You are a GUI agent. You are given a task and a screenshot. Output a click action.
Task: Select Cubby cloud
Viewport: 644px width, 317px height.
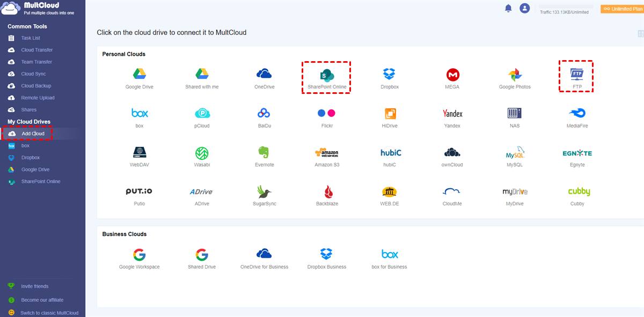click(579, 196)
